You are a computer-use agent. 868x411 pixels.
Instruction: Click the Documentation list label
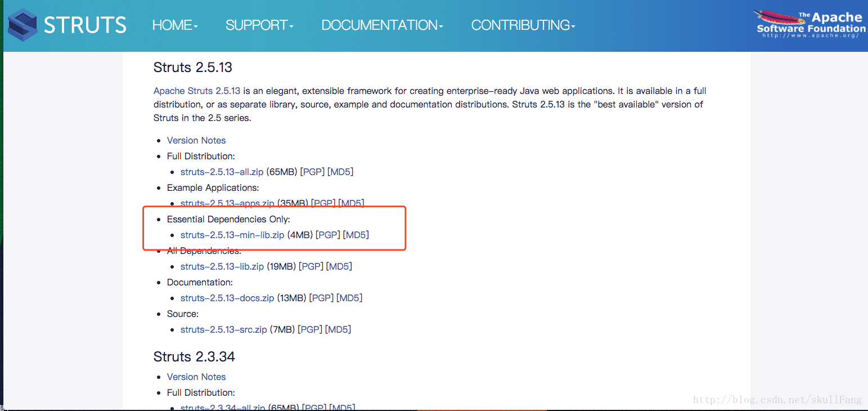tap(200, 282)
